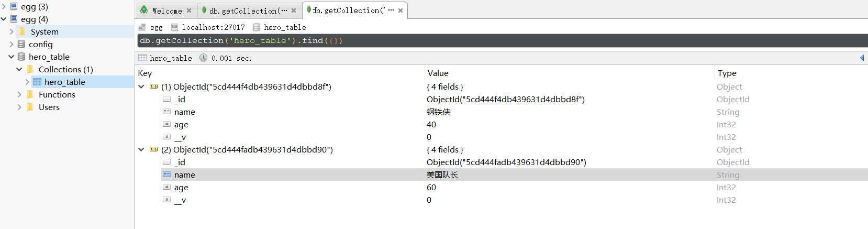The width and height of the screenshot is (868, 229).
Task: Click document (1) object icon
Action: 153,86
